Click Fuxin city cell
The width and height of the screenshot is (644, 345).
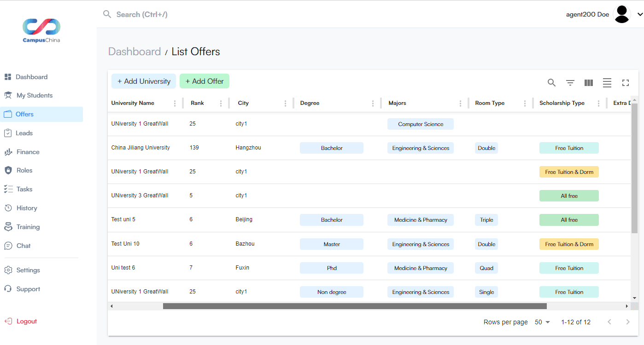point(242,268)
